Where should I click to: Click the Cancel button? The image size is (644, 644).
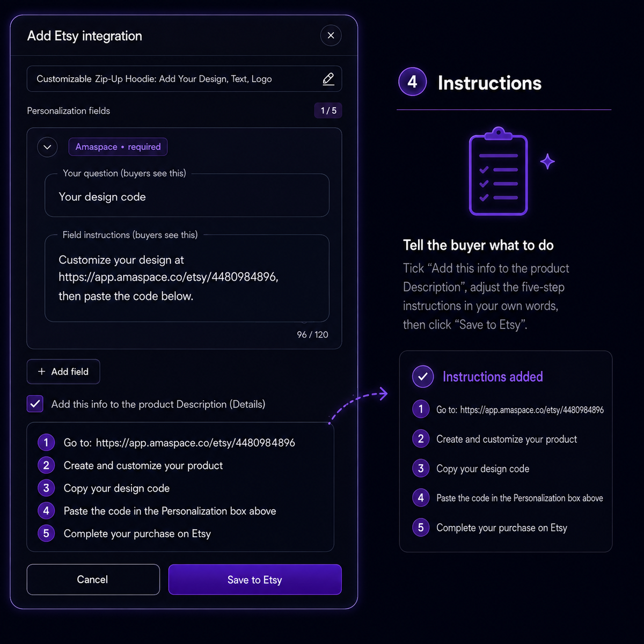coord(93,580)
